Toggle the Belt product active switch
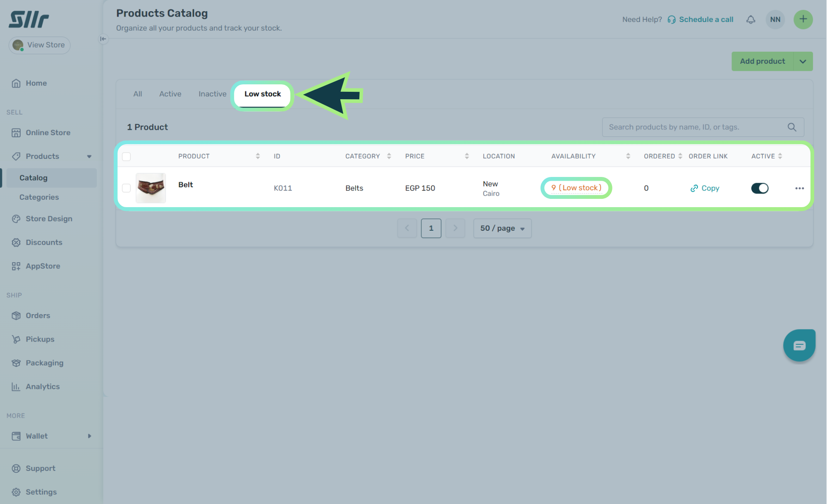Screen dimensions: 827x504 pos(759,188)
